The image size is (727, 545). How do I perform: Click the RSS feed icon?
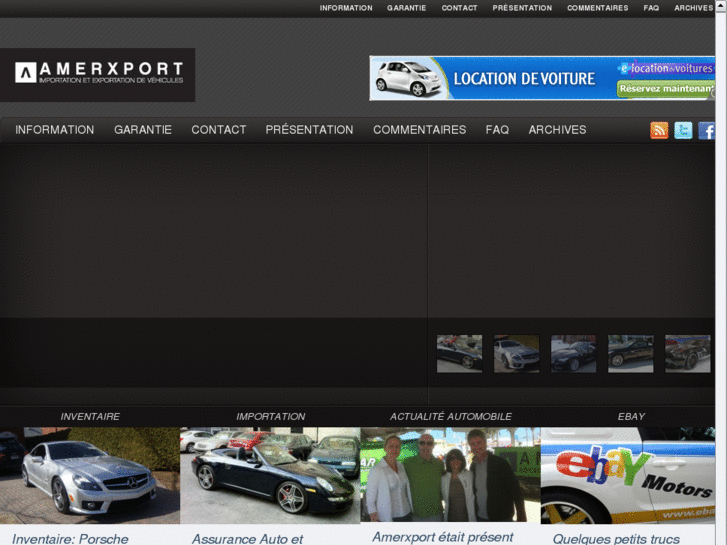pyautogui.click(x=659, y=130)
